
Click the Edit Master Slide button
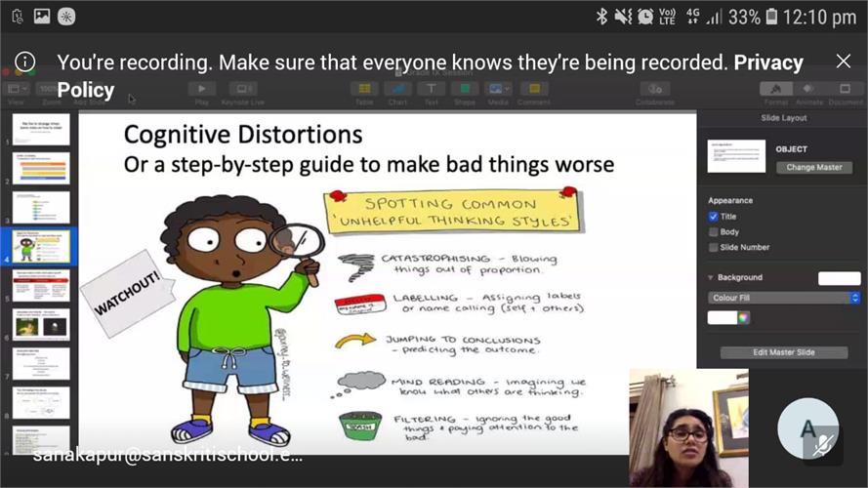[784, 352]
